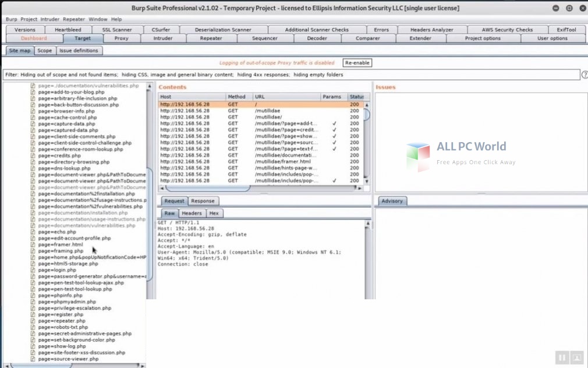Open the Project options tab
Viewport: 588px width, 368px height.
click(483, 38)
